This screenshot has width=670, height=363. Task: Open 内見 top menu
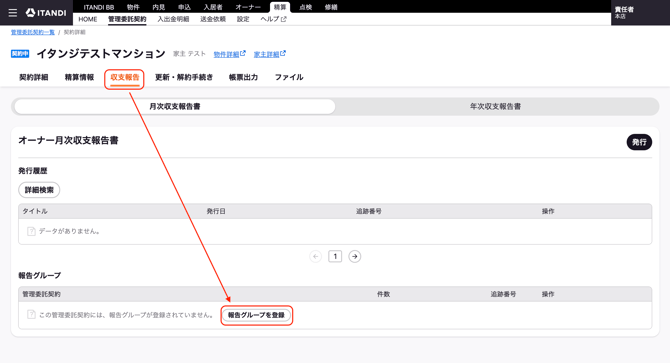click(x=159, y=7)
